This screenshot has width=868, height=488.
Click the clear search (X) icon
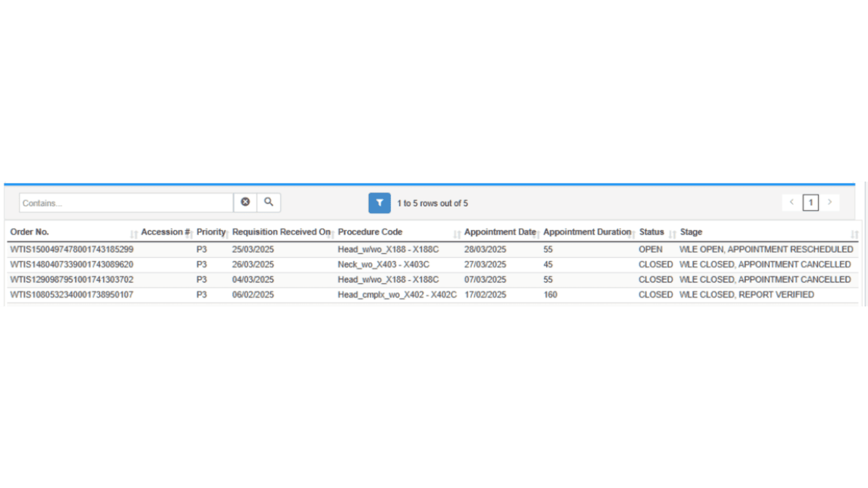[245, 202]
